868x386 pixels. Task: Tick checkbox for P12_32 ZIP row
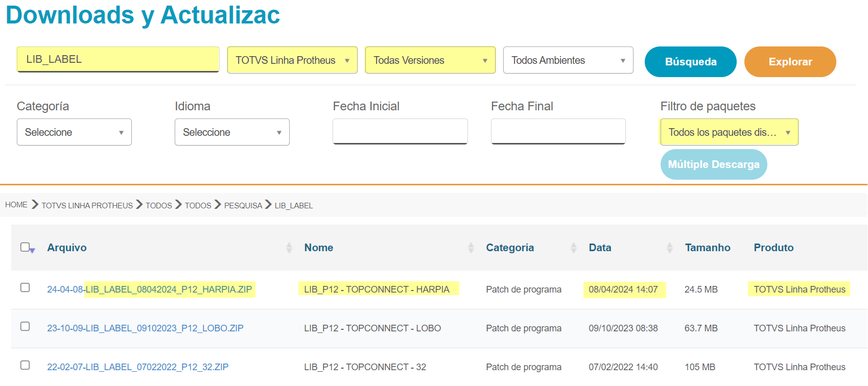tap(25, 365)
